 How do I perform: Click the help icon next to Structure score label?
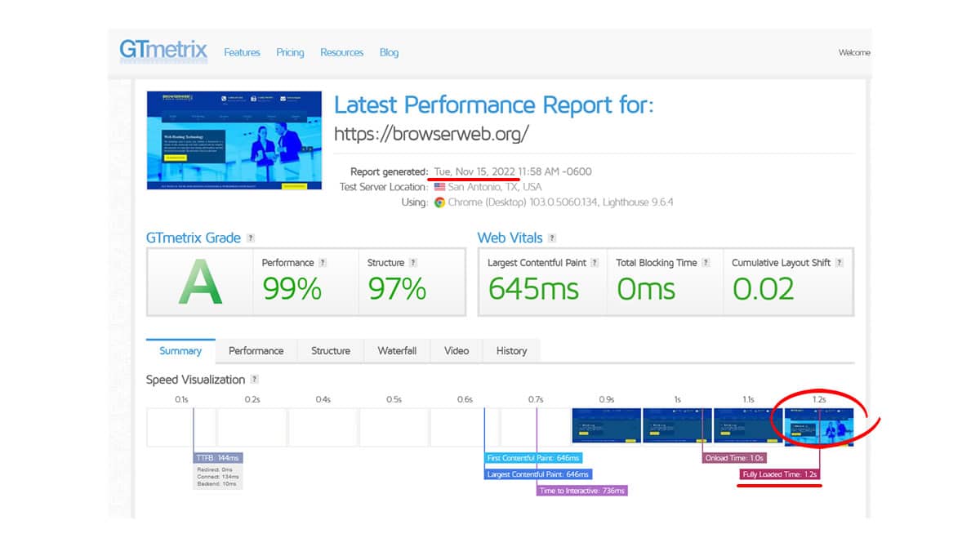coord(413,263)
